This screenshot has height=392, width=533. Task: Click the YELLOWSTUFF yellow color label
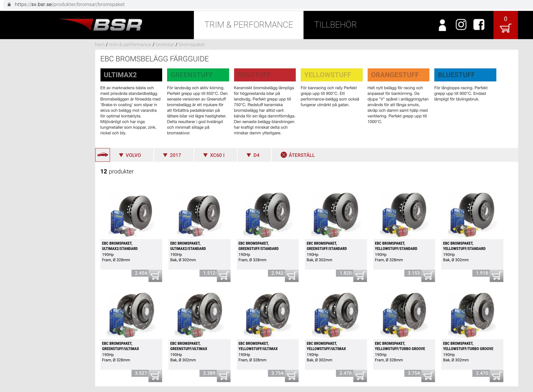332,75
